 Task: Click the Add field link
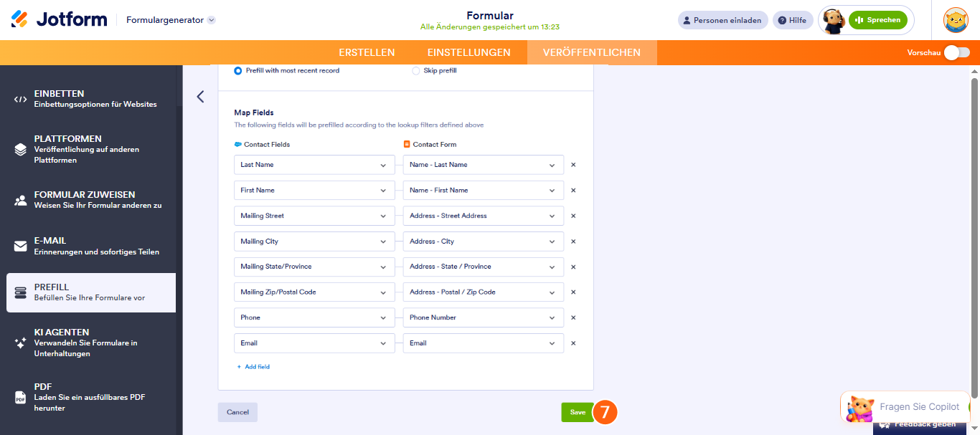click(253, 367)
